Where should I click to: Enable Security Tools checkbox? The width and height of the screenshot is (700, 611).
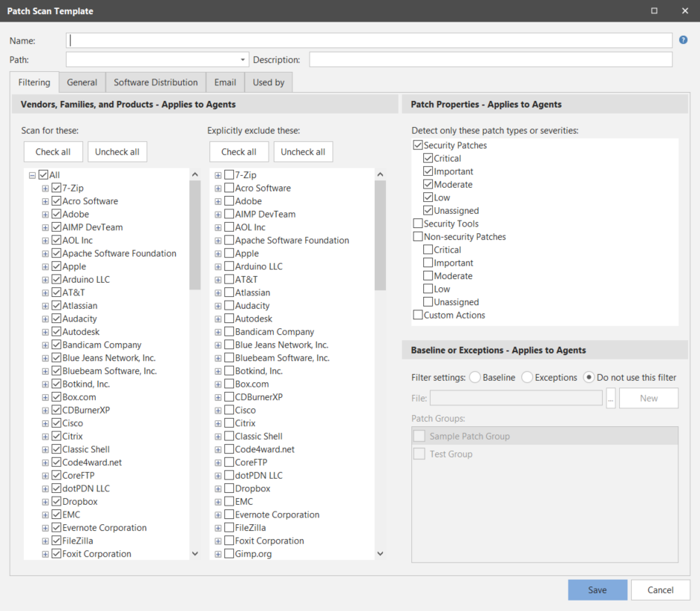pyautogui.click(x=418, y=223)
